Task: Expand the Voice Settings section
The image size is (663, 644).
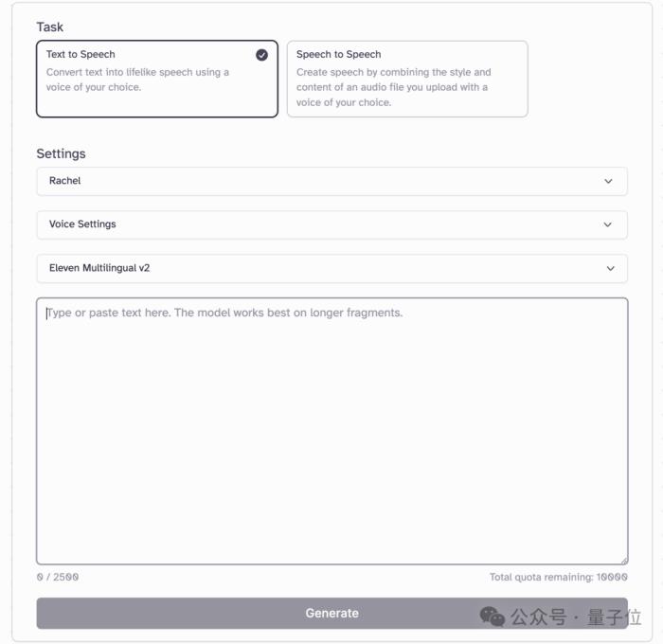Action: (x=331, y=224)
